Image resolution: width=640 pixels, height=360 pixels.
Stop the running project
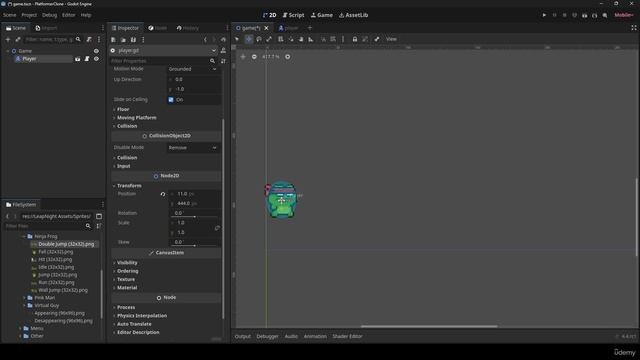[x=564, y=15]
